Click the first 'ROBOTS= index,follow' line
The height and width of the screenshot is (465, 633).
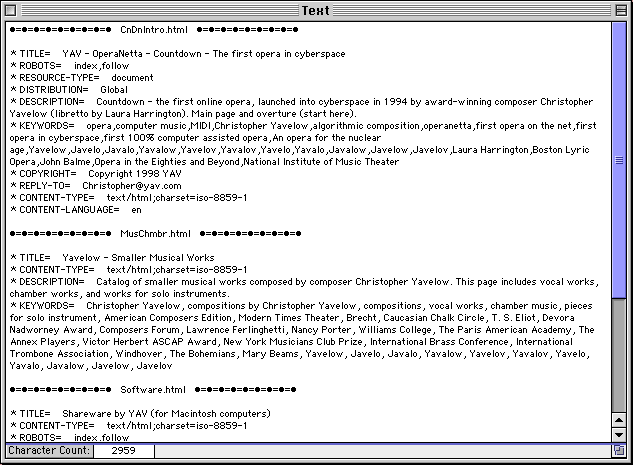(69, 65)
